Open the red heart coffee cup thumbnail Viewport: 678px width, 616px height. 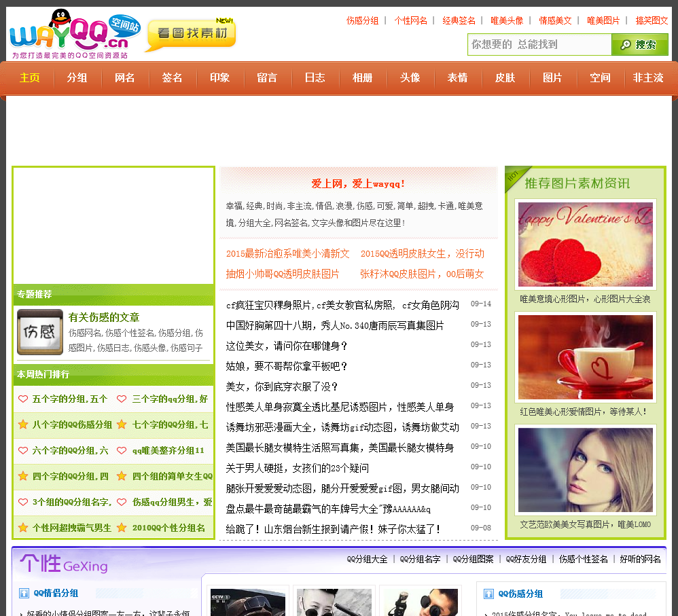click(586, 357)
